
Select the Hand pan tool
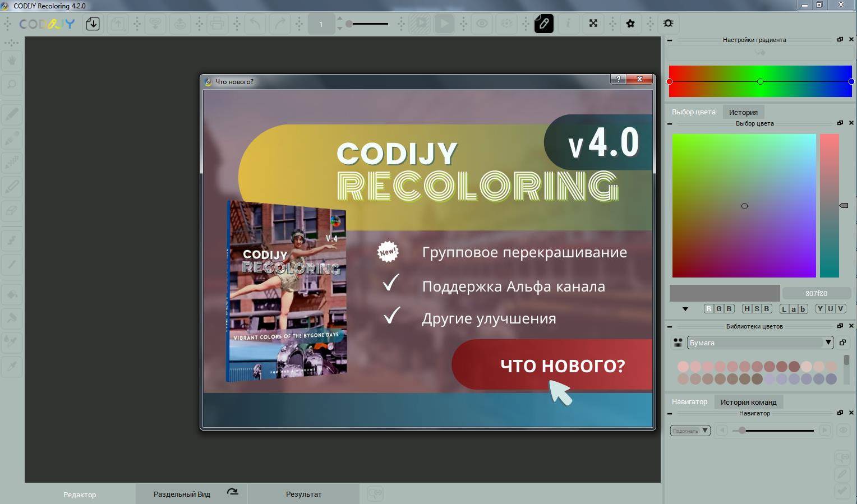pyautogui.click(x=12, y=60)
